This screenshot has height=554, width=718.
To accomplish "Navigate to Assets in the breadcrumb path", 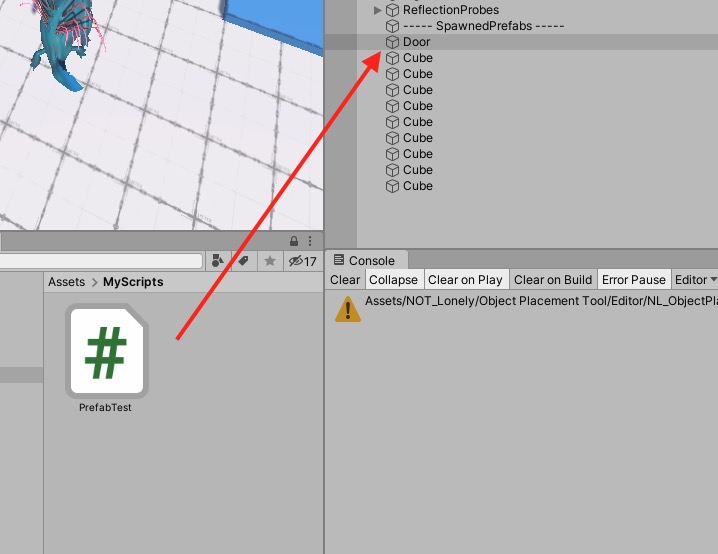I will coord(66,282).
